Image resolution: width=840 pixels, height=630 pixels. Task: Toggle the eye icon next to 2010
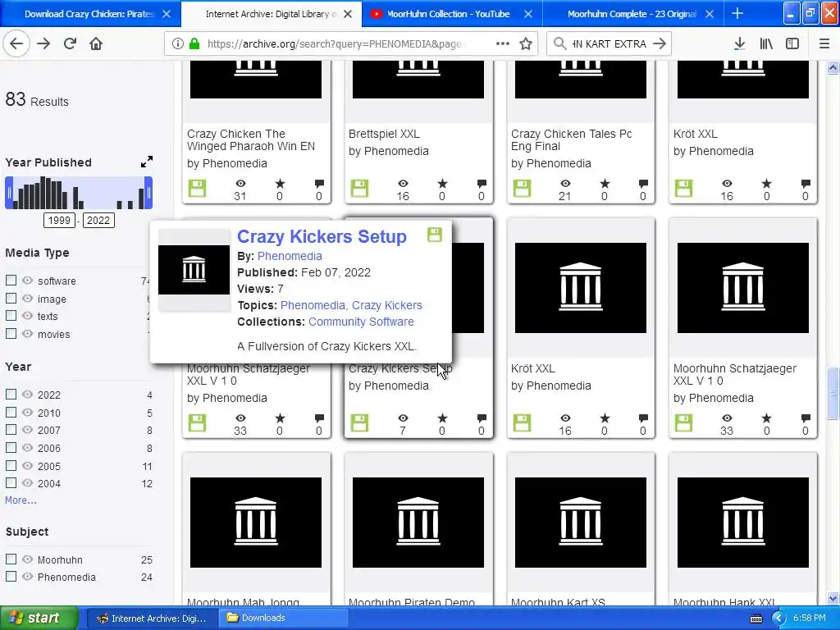coord(27,412)
